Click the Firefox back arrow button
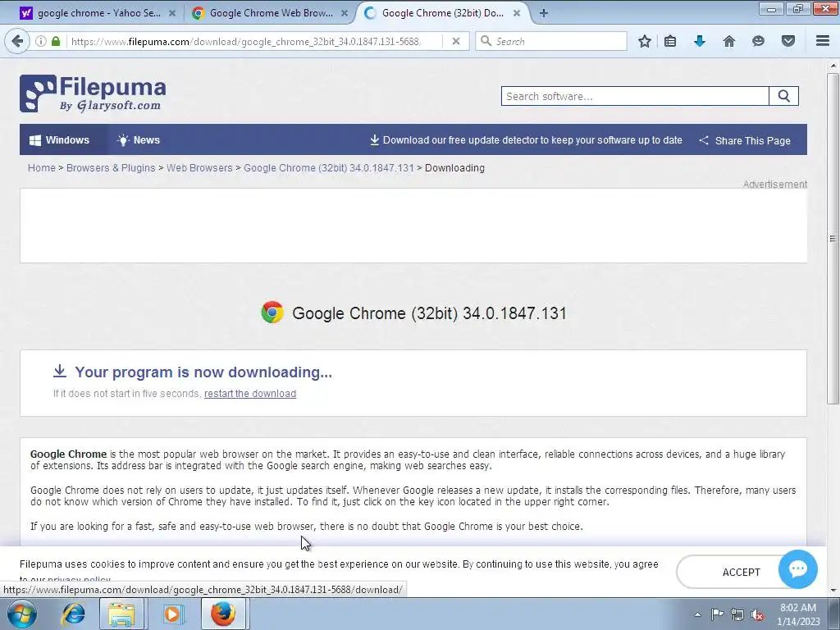840x630 pixels. [x=17, y=41]
